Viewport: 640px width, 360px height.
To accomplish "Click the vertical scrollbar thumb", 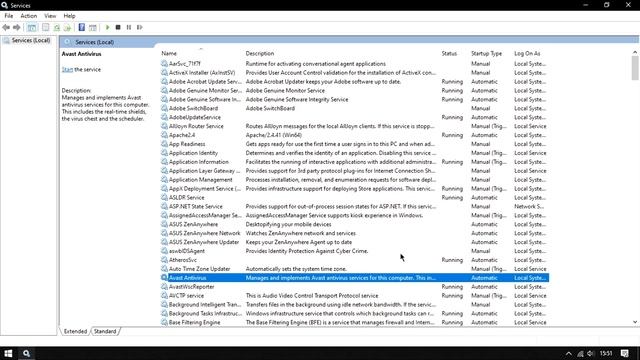I will [635, 68].
